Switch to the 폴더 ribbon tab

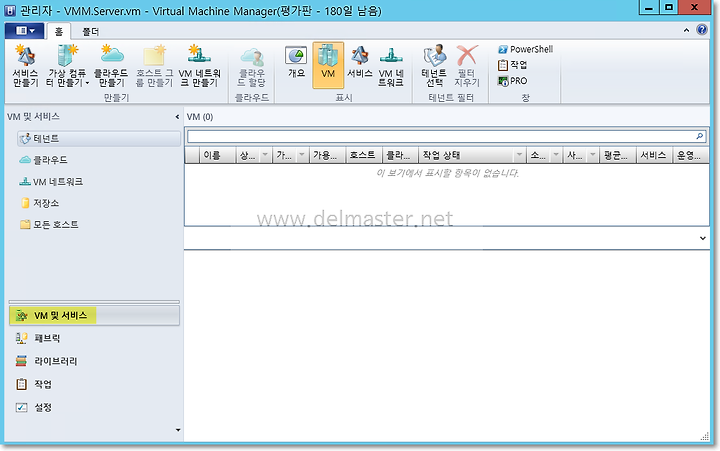click(x=90, y=32)
